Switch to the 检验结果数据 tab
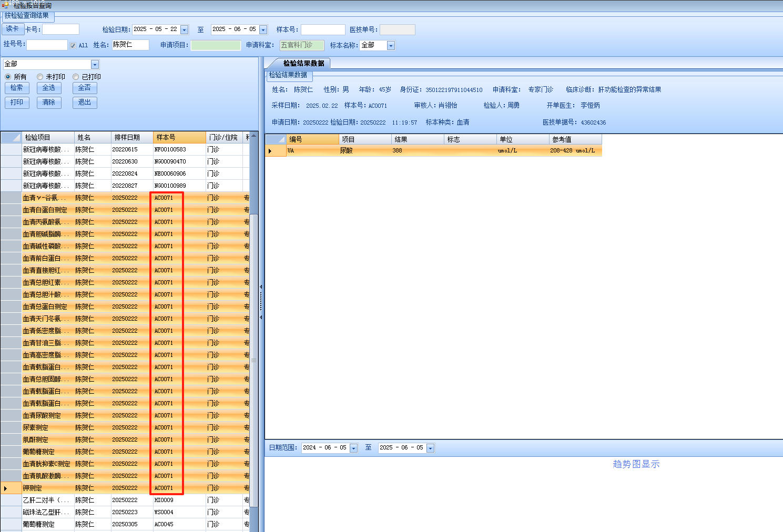Image resolution: width=783 pixels, height=532 pixels. click(303, 63)
